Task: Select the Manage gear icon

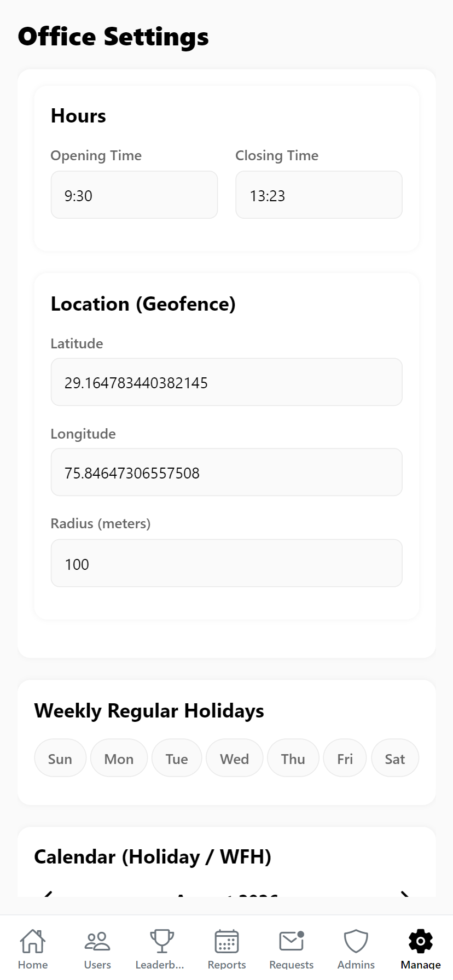Action: click(x=421, y=941)
